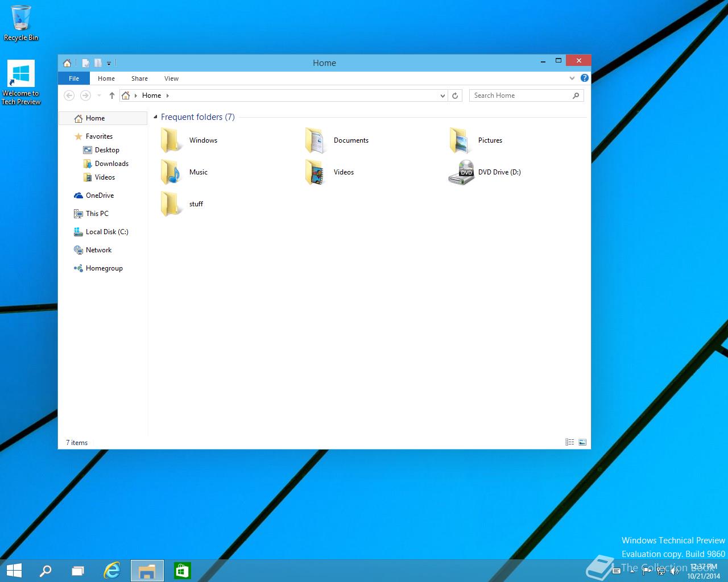Screen dimensions: 728x582
Task: Open Task View on the taskbar
Action: pyautogui.click(x=78, y=571)
